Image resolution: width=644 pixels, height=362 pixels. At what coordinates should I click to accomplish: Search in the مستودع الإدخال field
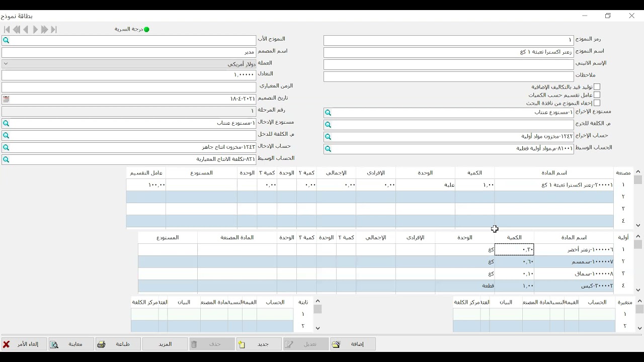6,123
